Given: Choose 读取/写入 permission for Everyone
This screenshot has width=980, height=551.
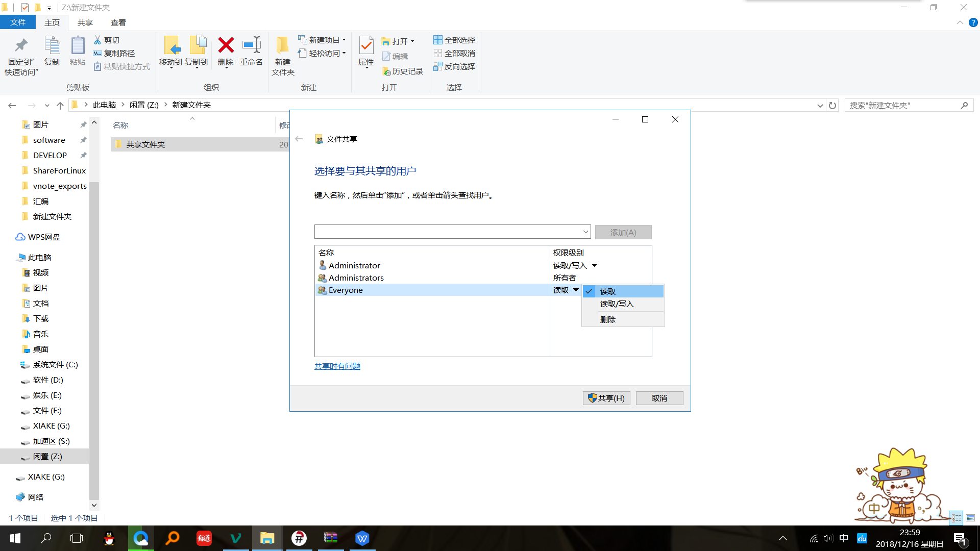Looking at the screenshot, I should [617, 304].
